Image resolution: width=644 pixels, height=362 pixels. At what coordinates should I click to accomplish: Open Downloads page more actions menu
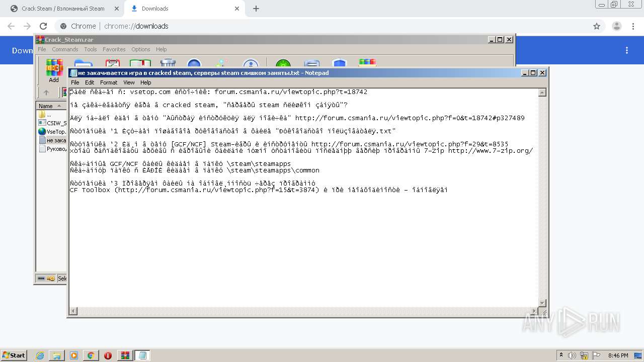(x=627, y=50)
